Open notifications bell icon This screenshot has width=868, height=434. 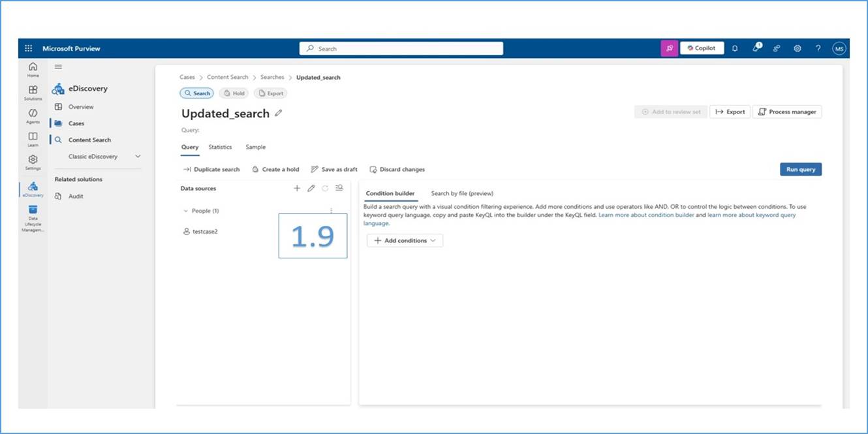click(735, 48)
